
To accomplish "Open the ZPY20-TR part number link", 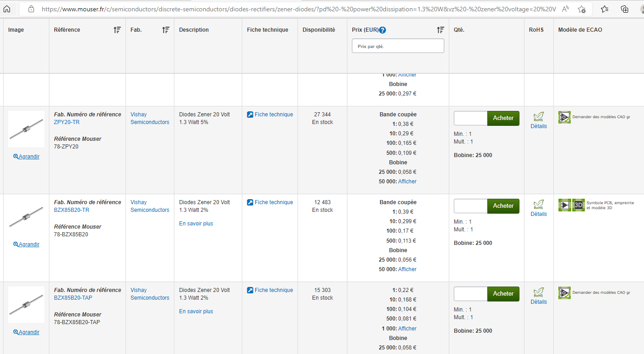I will 67,122.
